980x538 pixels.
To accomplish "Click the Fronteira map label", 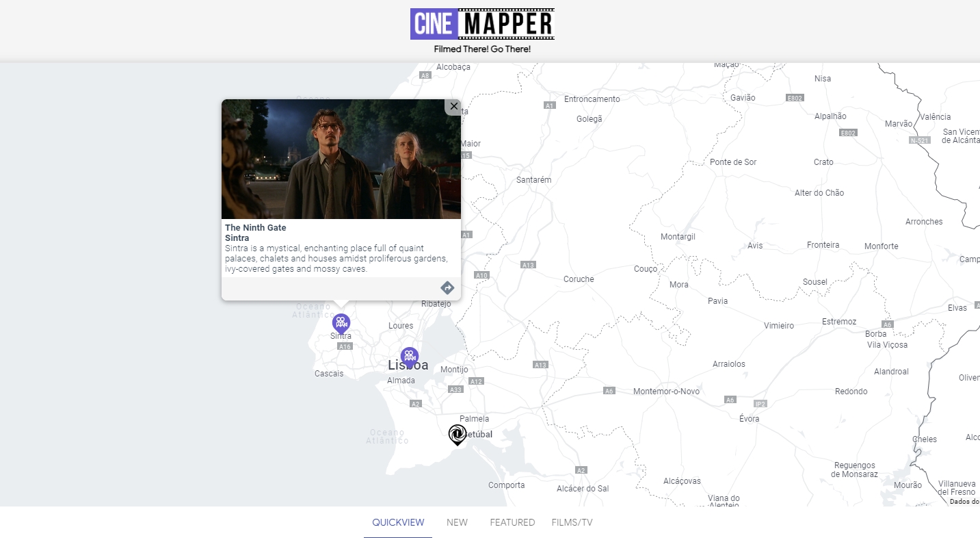I will [x=823, y=245].
